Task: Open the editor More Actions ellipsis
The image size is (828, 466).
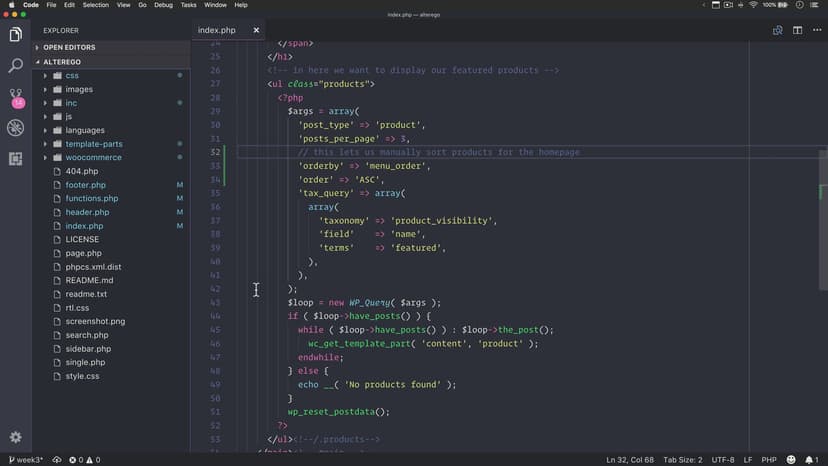Action: pos(815,30)
